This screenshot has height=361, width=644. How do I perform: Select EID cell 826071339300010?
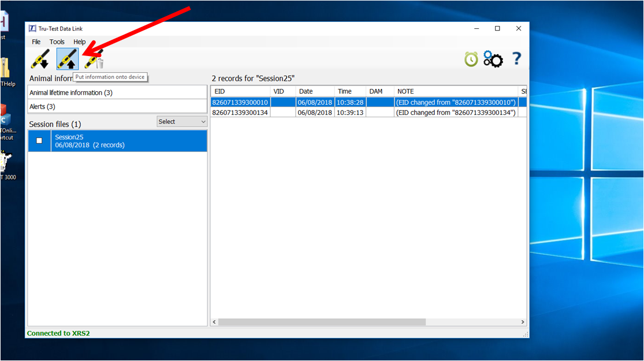pyautogui.click(x=240, y=102)
